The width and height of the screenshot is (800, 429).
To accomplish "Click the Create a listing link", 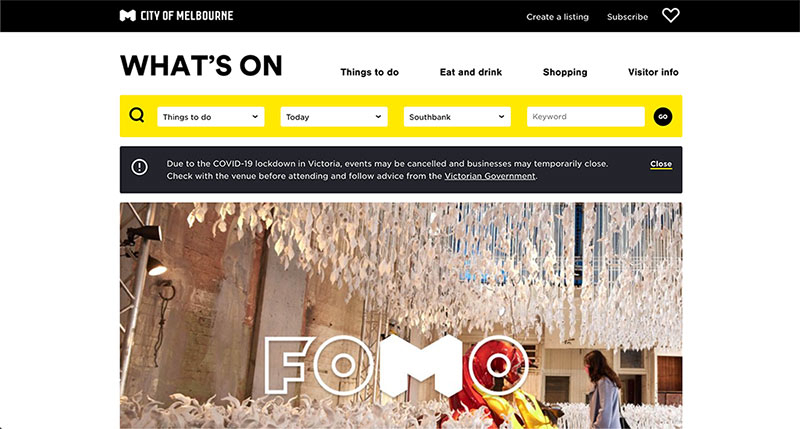I will (557, 17).
